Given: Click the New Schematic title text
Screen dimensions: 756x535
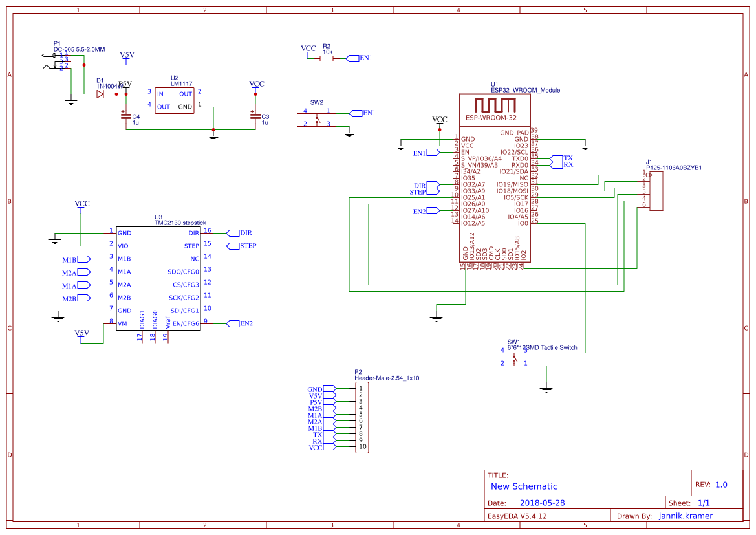Looking at the screenshot, I should (x=525, y=486).
